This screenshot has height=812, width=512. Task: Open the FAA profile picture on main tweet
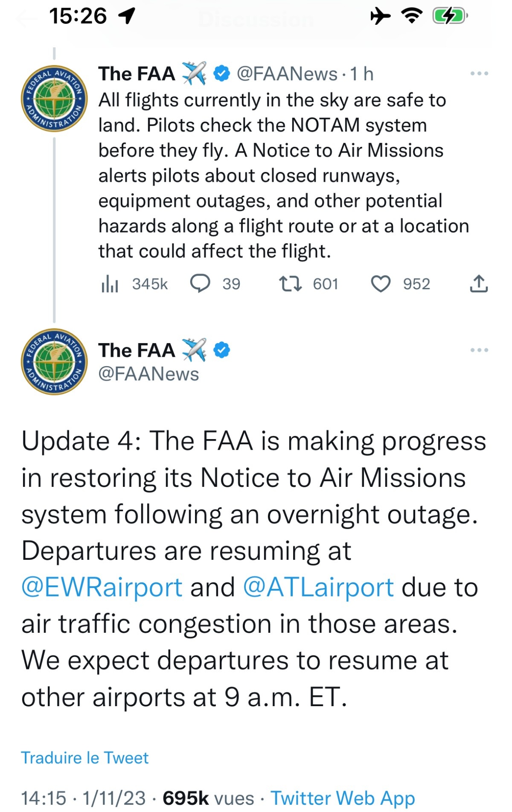point(54,362)
